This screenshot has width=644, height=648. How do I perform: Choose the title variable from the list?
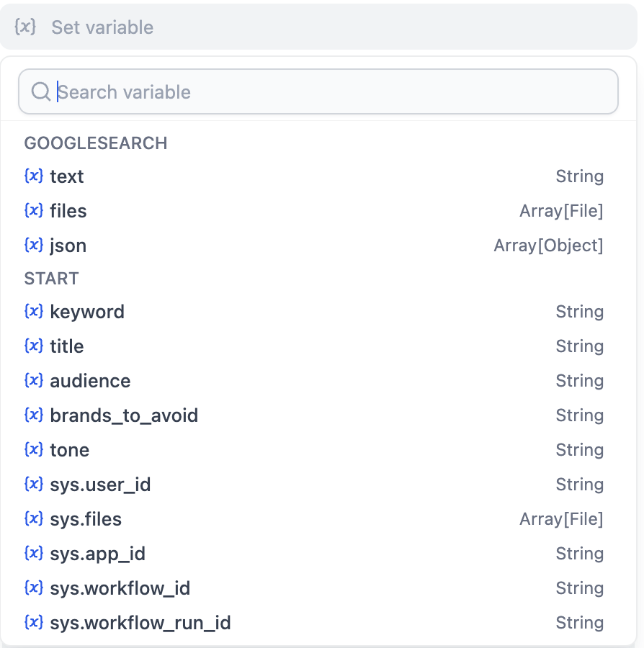pos(66,346)
